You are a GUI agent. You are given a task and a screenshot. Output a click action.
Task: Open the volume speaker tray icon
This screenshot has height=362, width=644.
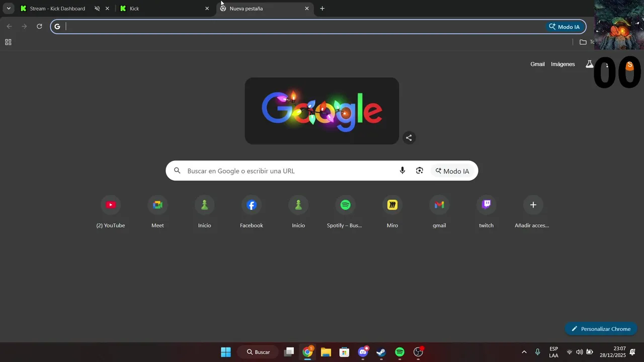[x=579, y=352]
